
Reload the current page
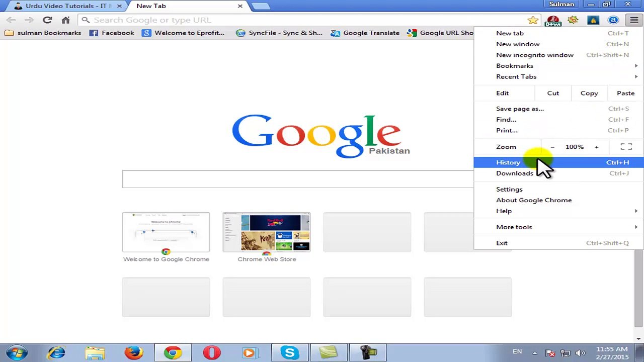(x=47, y=20)
